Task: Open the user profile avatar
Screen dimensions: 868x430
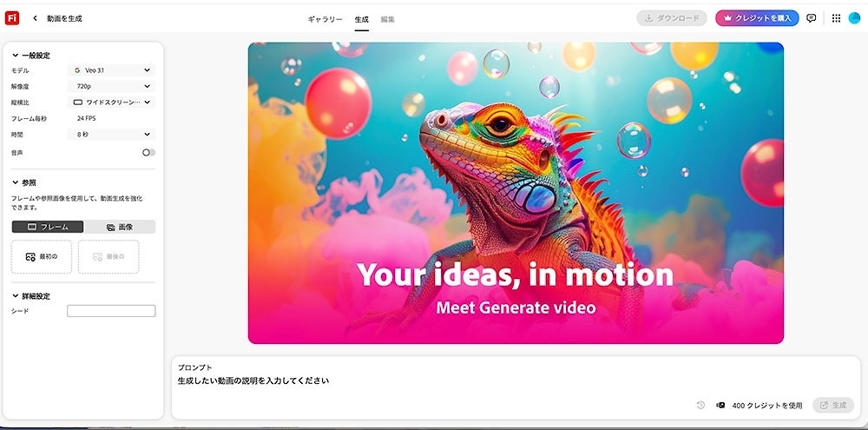Action: point(854,18)
